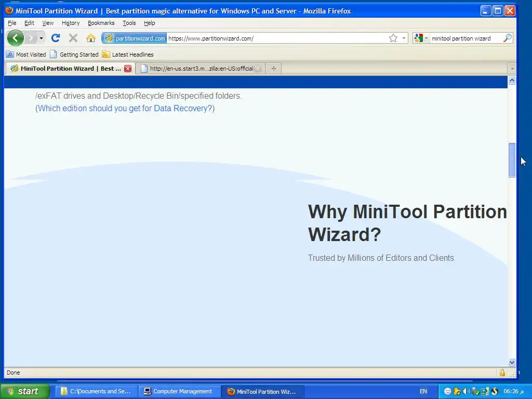
Task: Switch to C:\Documents and Se... taskbar window
Action: (96, 391)
